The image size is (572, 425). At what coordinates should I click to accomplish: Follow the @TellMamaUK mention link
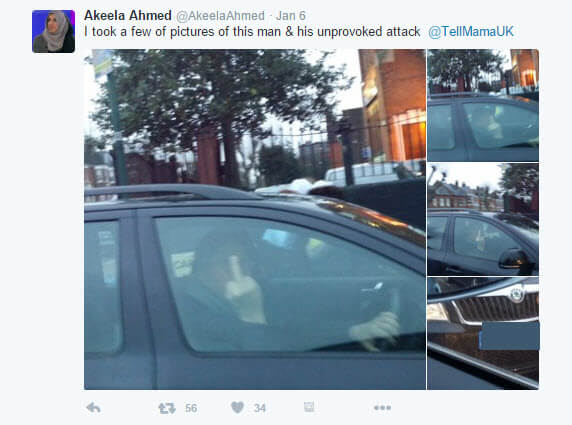(x=471, y=32)
